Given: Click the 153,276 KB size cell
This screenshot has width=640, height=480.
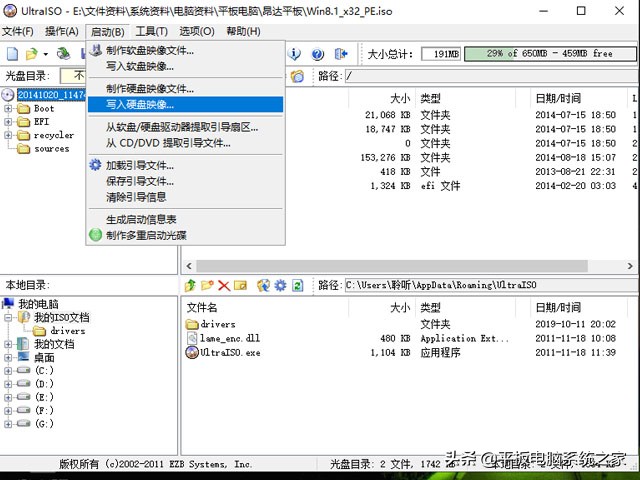Looking at the screenshot, I should pos(385,158).
